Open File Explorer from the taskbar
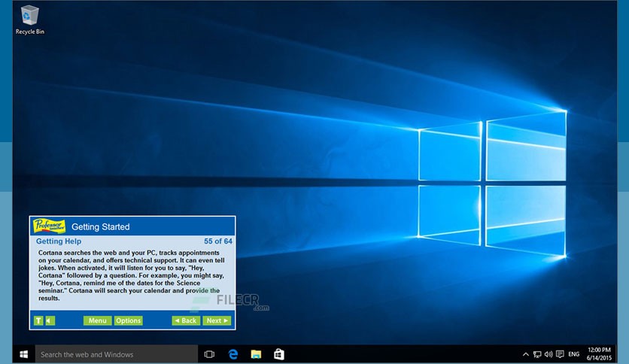 pyautogui.click(x=256, y=354)
